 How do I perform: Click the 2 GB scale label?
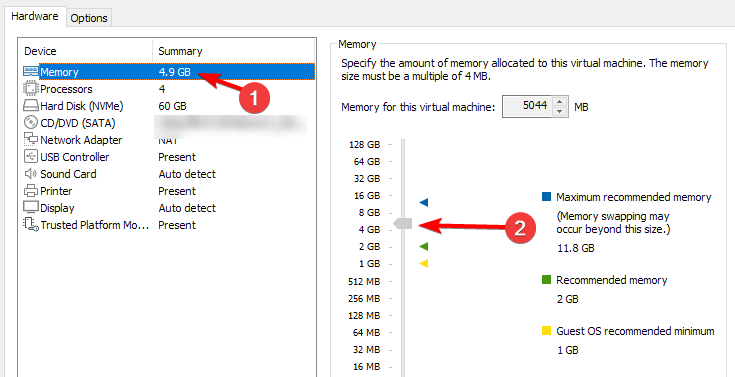point(369,247)
